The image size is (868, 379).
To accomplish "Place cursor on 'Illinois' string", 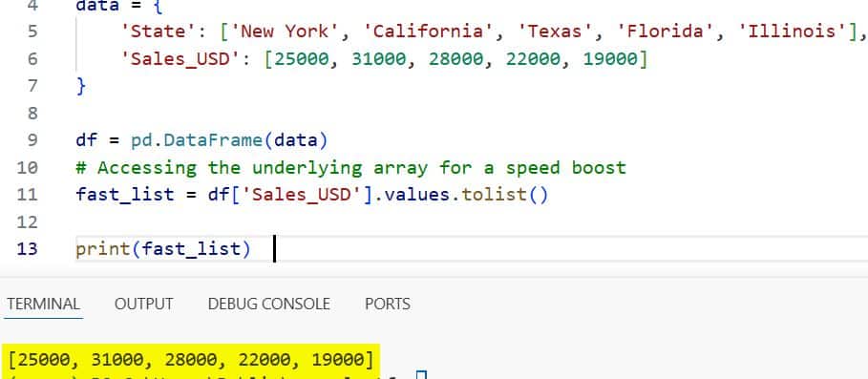I will [x=793, y=31].
